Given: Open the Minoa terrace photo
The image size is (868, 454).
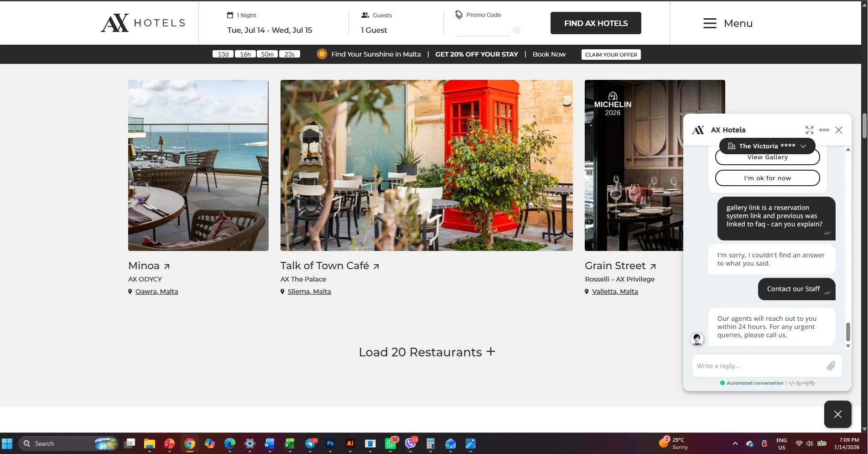Looking at the screenshot, I should pyautogui.click(x=198, y=165).
